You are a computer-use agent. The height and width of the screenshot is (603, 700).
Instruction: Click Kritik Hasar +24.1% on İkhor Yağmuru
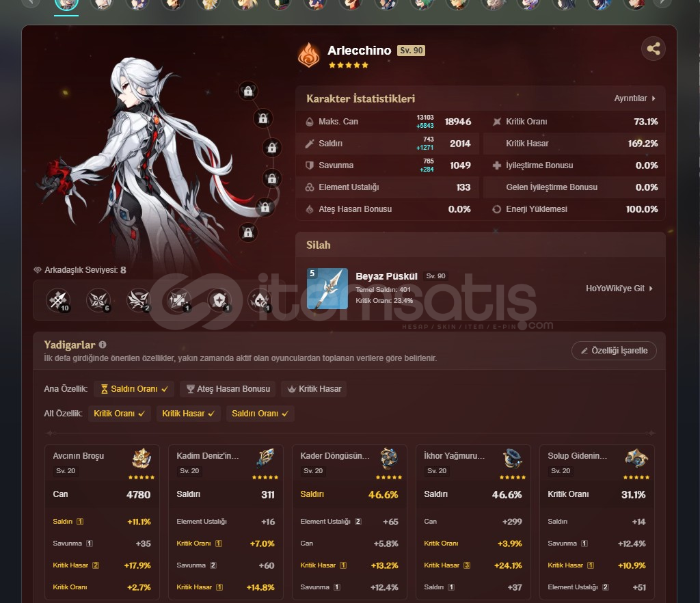click(x=473, y=565)
